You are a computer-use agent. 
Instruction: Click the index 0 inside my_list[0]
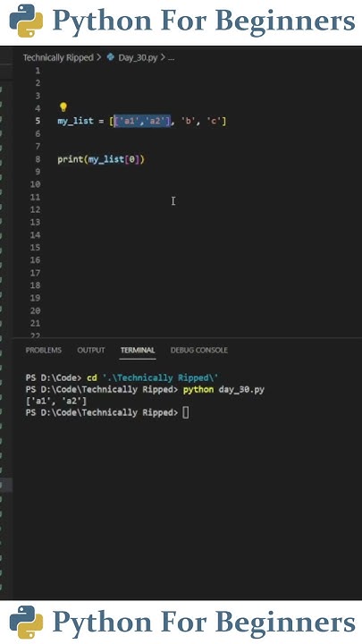tap(131, 159)
